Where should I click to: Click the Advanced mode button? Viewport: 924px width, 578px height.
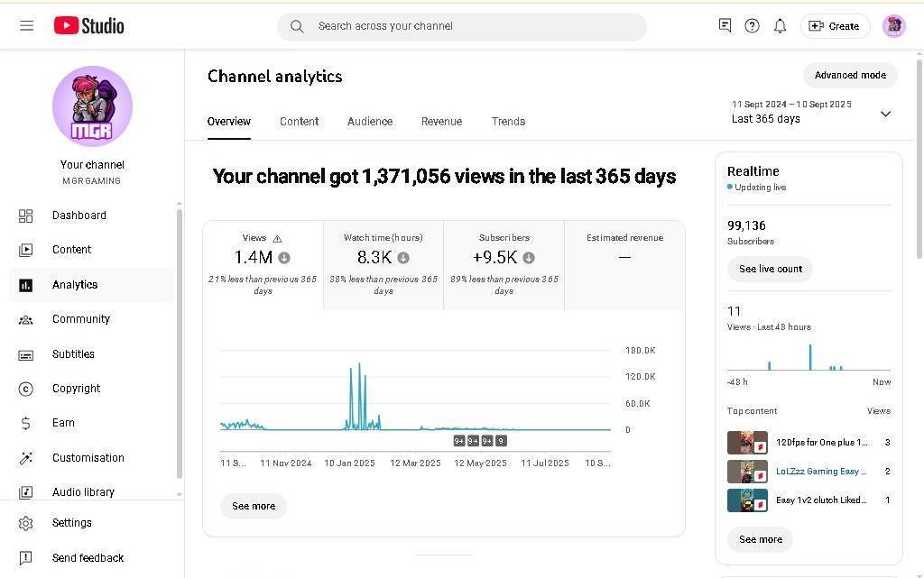[850, 75]
